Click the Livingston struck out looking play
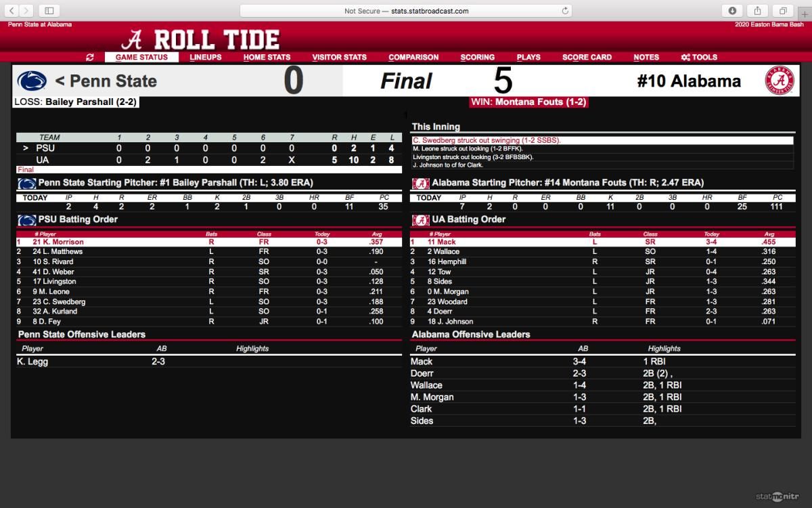Image resolution: width=812 pixels, height=508 pixels. (602, 156)
